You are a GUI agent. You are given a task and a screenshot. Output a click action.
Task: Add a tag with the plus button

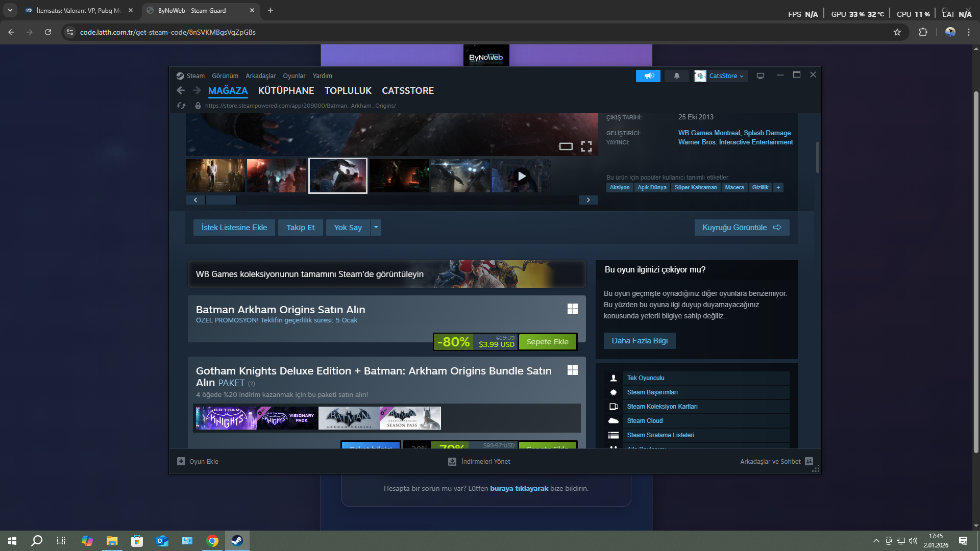point(778,187)
